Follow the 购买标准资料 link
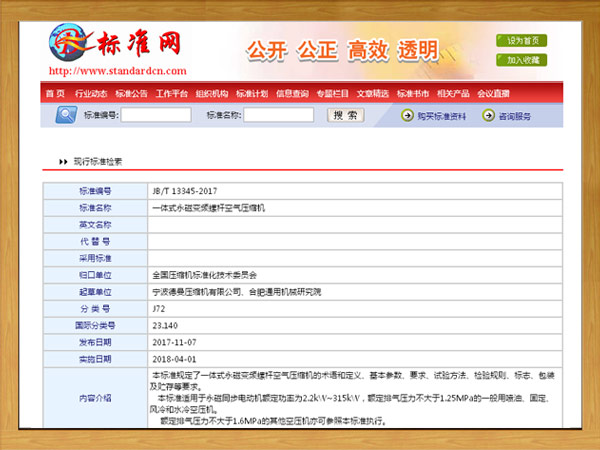This screenshot has height=450, width=600. [442, 116]
